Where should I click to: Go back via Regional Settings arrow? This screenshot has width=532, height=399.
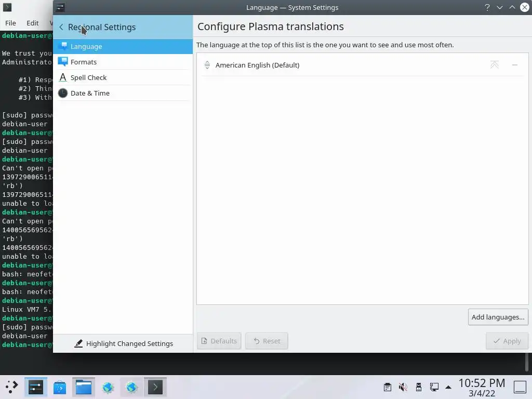(61, 27)
